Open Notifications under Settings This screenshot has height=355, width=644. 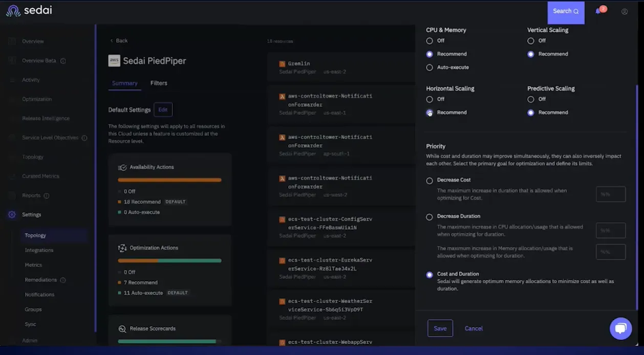(39, 295)
